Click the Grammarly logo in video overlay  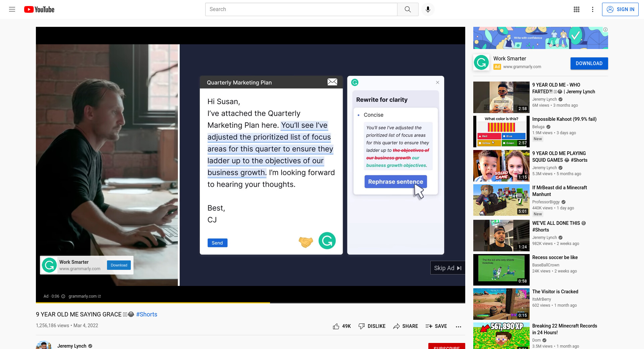click(x=49, y=265)
